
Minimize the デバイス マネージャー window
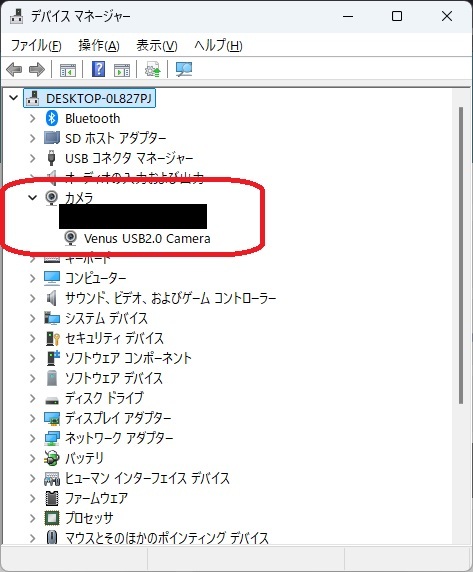(x=348, y=16)
